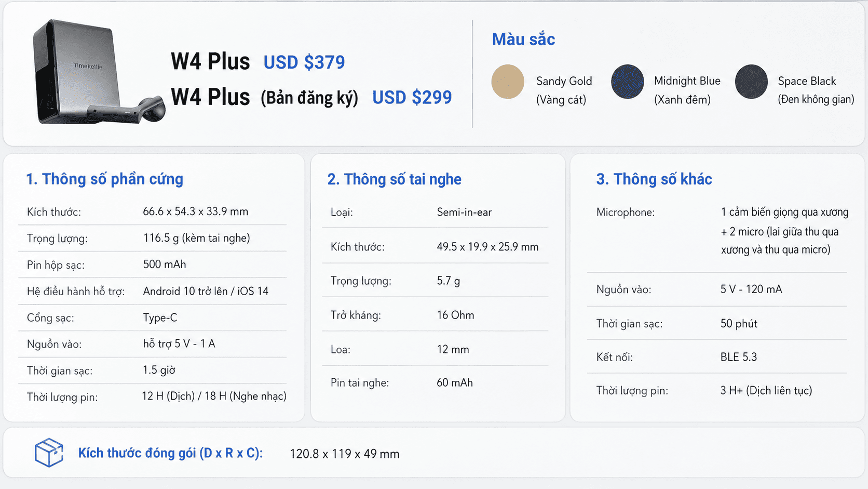Click the W4 Plus (Bản đăng ký) title

tap(264, 97)
